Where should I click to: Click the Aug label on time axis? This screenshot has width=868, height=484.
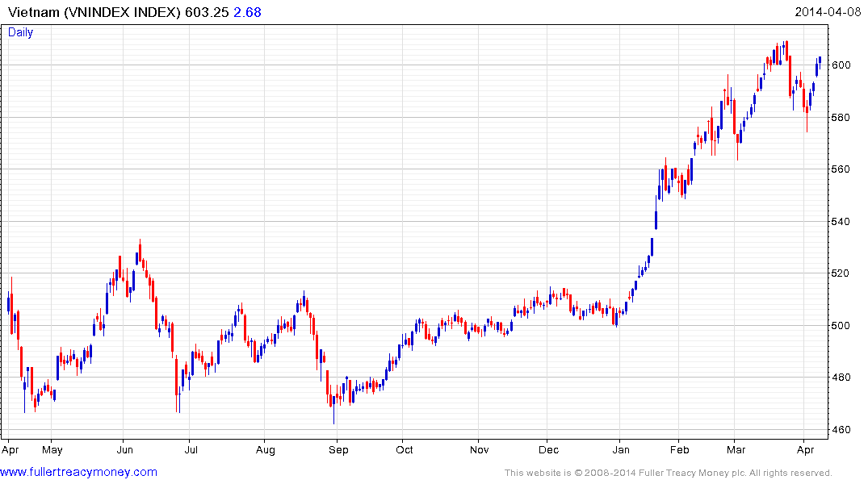(x=265, y=449)
